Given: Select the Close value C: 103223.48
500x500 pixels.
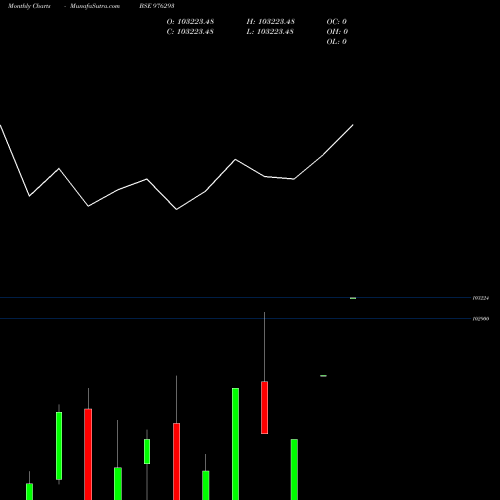Looking at the screenshot, I should (x=190, y=32).
